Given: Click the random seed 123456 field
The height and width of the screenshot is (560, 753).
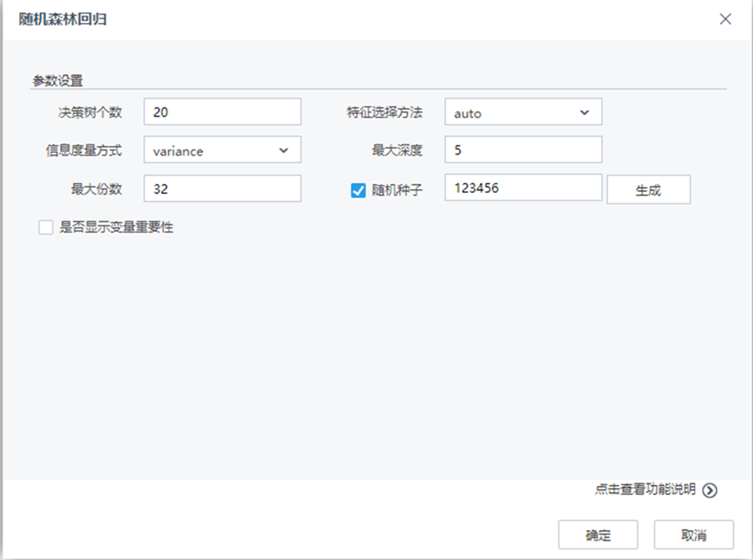Looking at the screenshot, I should pos(523,188).
